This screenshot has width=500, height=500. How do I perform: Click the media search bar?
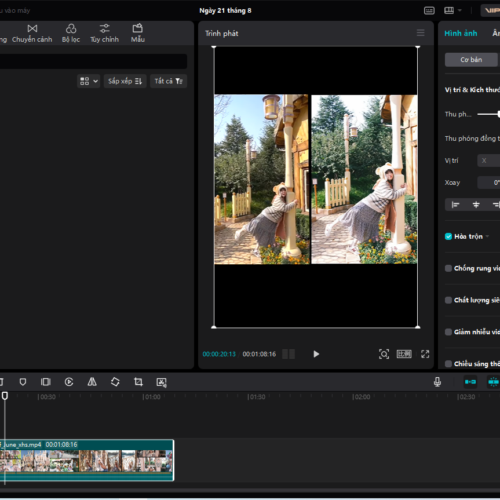pos(93,61)
